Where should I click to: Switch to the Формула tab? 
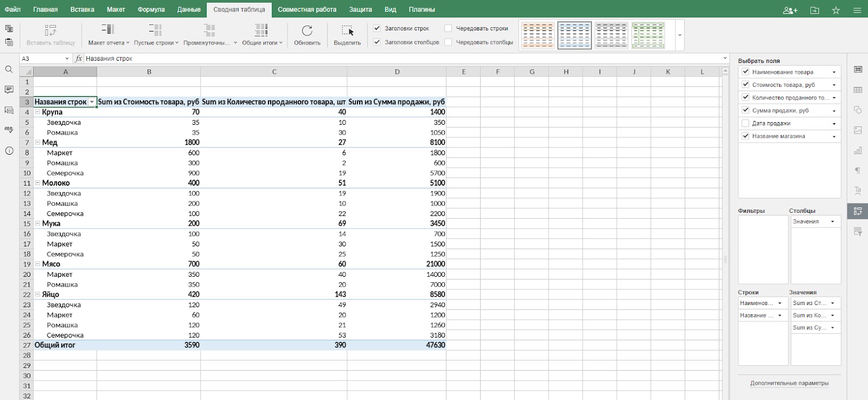point(151,10)
